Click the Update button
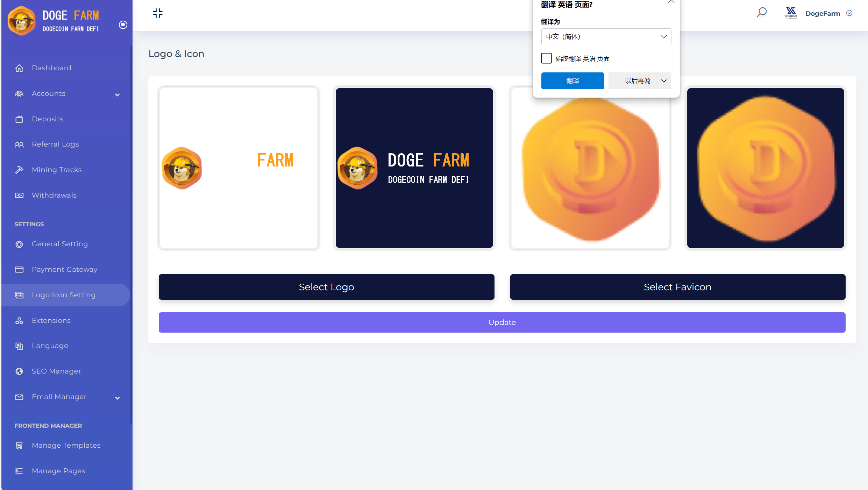 [502, 322]
